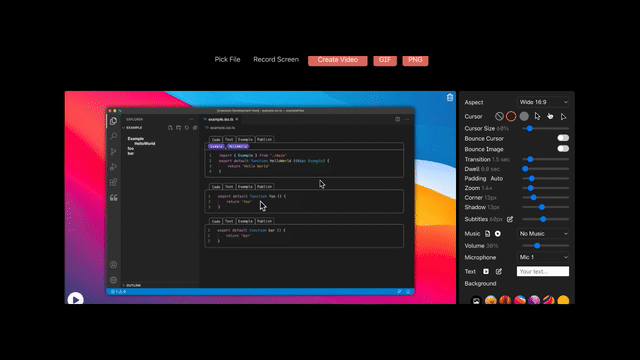Click the Dwell slider
The image size is (640, 360).
point(546,169)
